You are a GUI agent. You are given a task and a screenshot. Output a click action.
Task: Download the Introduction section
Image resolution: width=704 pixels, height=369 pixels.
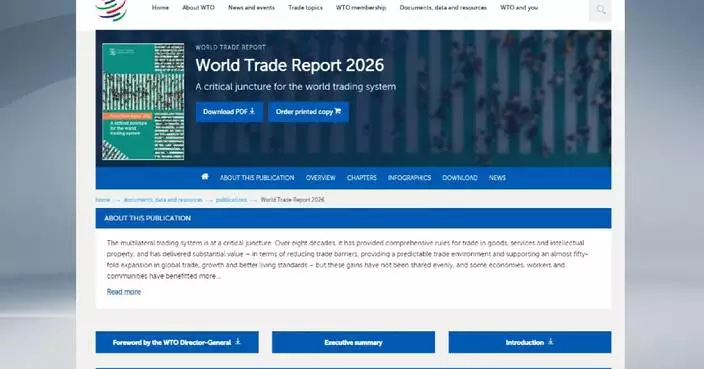coord(530,343)
